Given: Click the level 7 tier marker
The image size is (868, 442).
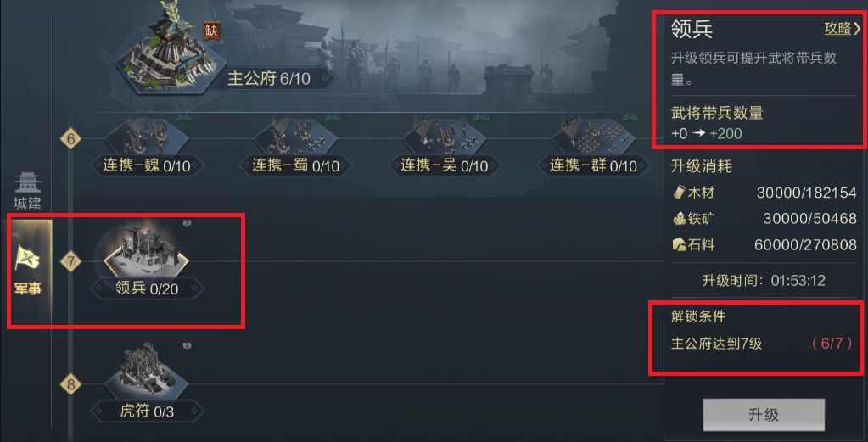Looking at the screenshot, I should pos(70,260).
